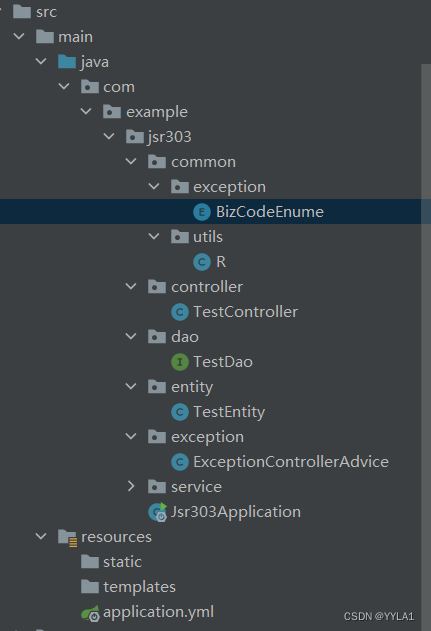Select the TestController class icon

tap(179, 312)
